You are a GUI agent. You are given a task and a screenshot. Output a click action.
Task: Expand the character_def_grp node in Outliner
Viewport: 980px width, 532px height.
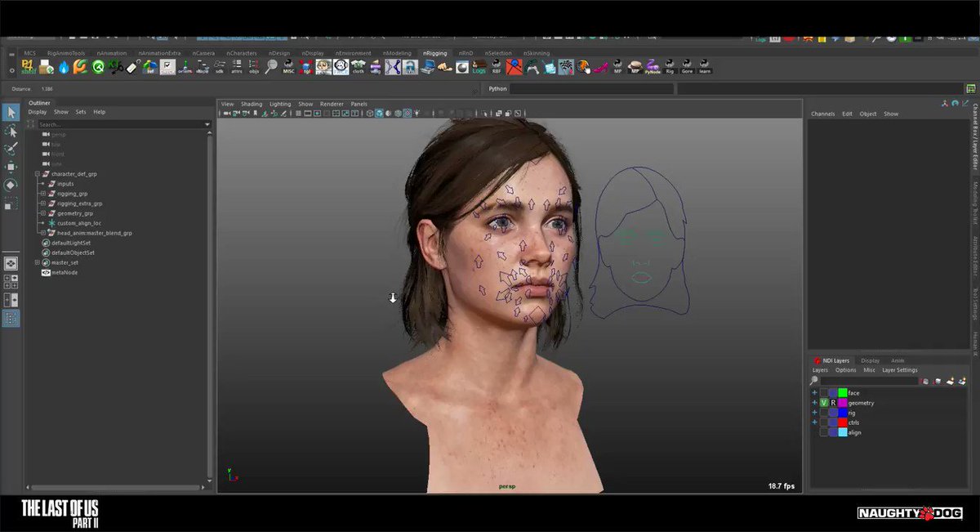pos(38,174)
